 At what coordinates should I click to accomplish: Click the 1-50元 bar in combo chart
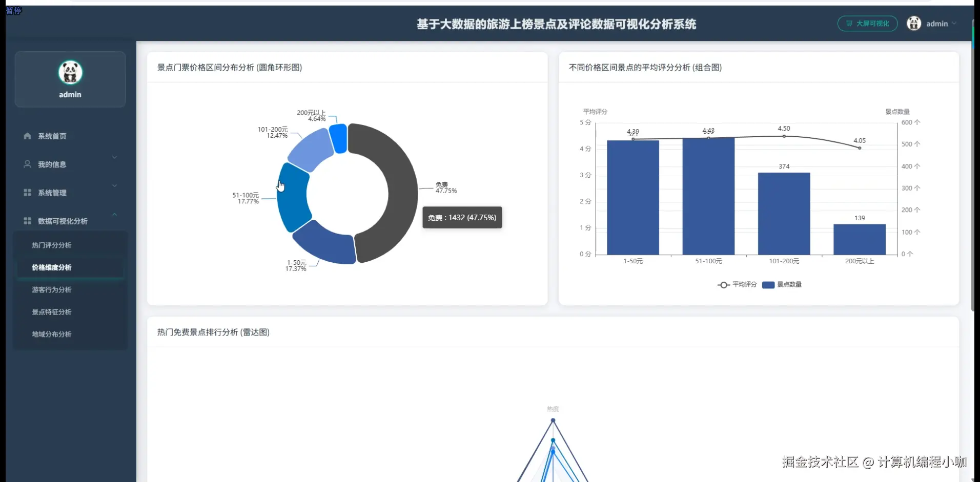pyautogui.click(x=633, y=197)
